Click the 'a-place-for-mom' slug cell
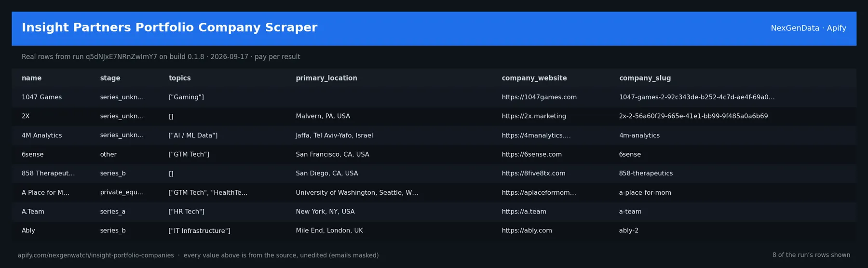Image resolution: width=868 pixels, height=268 pixels. [x=645, y=192]
